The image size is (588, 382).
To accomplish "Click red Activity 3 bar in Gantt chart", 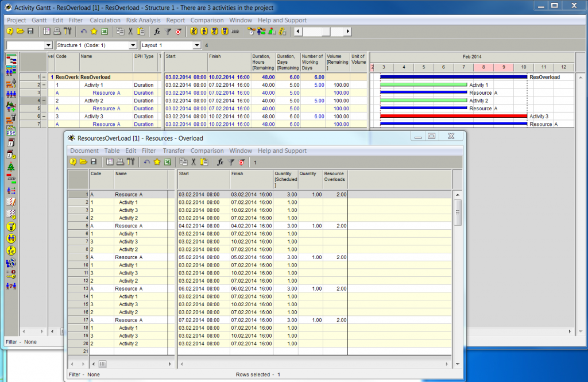I will (454, 117).
